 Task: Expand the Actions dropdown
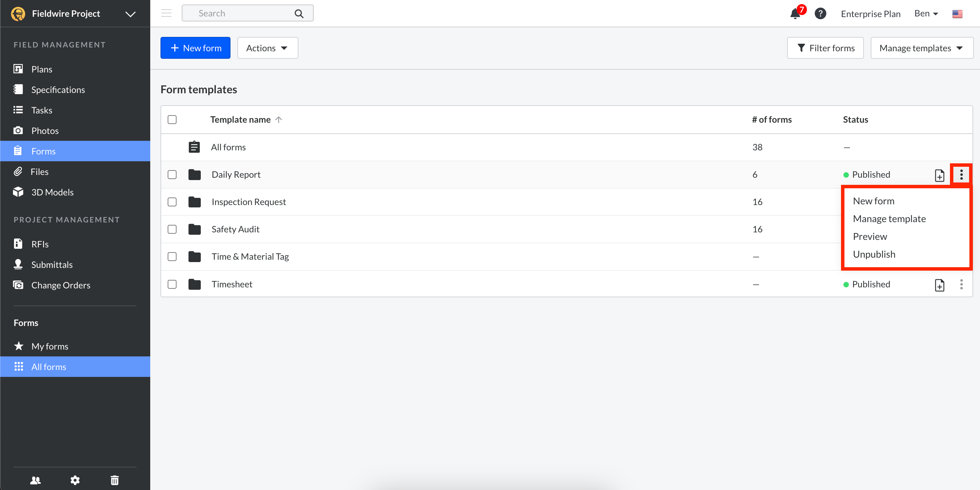coord(267,48)
